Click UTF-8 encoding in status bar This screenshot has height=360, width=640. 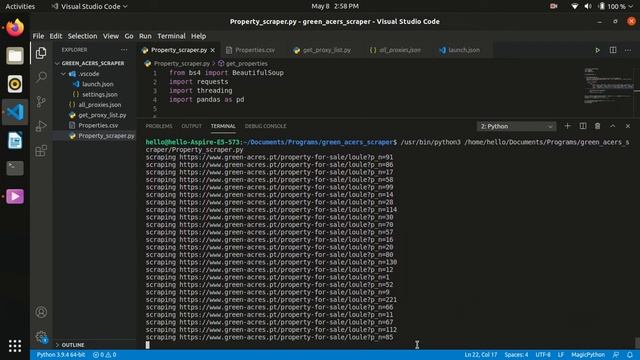(543, 355)
